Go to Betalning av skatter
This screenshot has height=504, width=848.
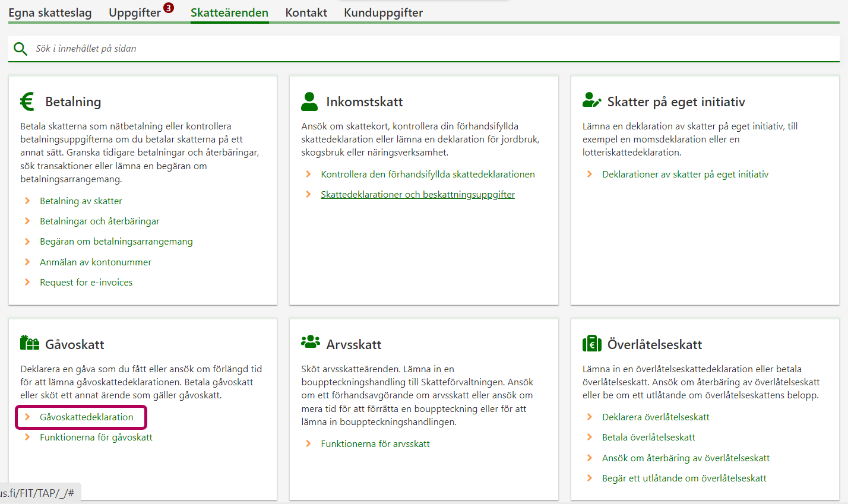tap(81, 201)
